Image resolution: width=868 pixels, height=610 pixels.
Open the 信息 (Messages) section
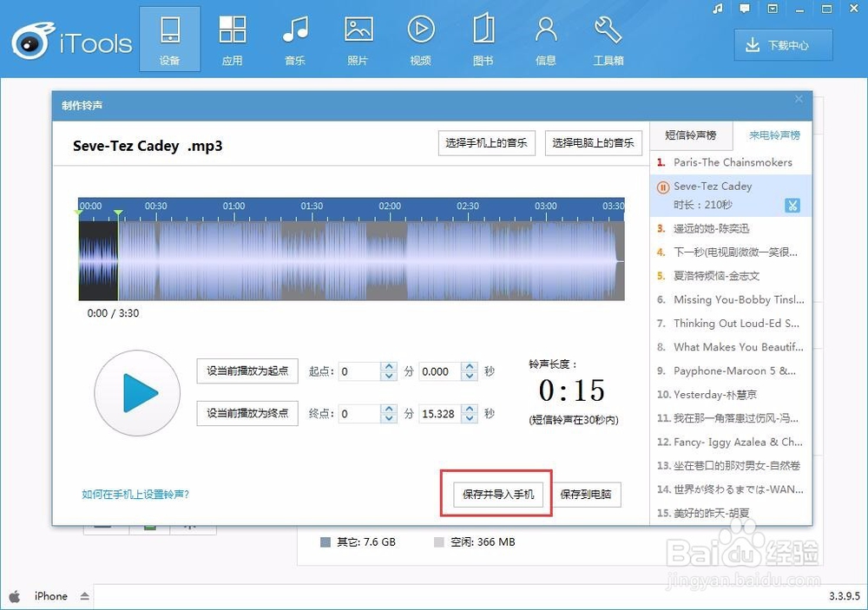point(545,38)
